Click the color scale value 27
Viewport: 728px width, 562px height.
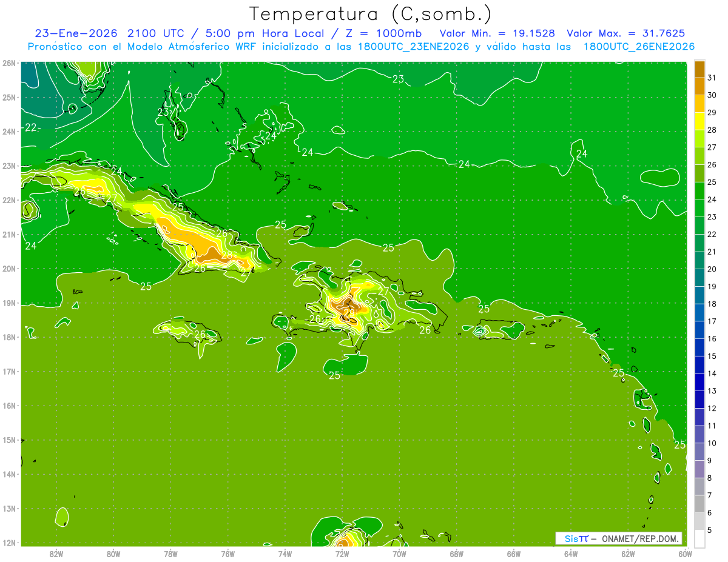click(x=712, y=147)
